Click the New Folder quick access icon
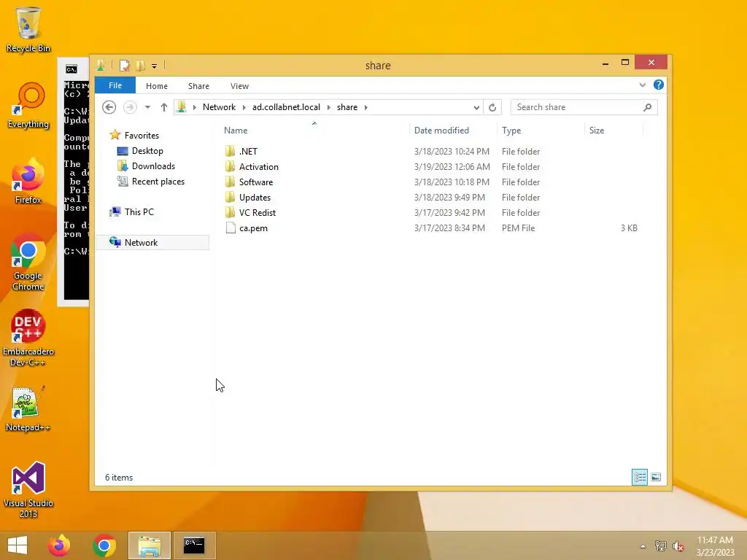 tap(141, 66)
